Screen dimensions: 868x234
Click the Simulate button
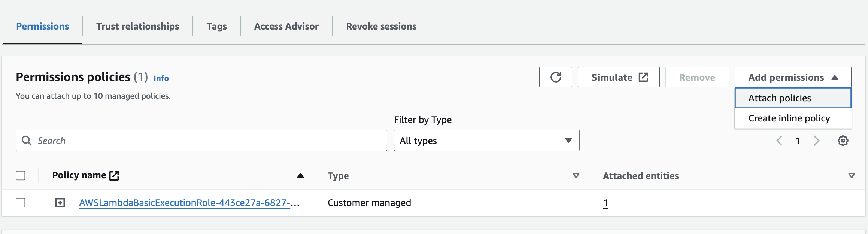tap(618, 77)
